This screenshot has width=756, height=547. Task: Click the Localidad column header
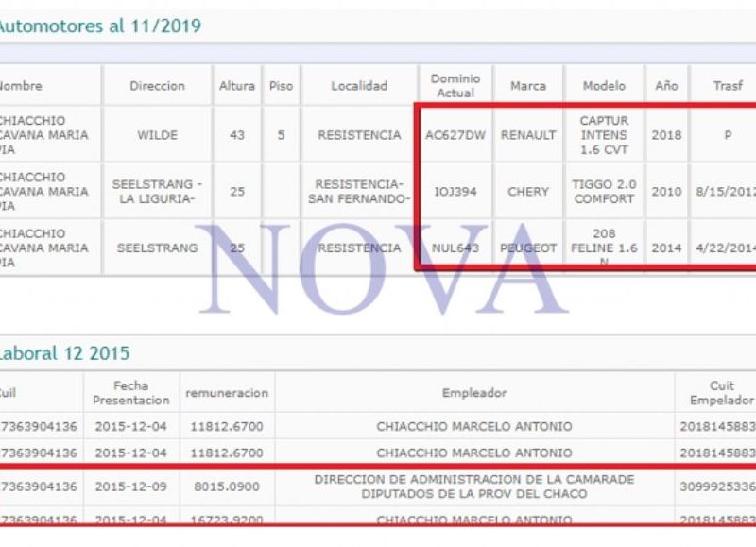(359, 86)
